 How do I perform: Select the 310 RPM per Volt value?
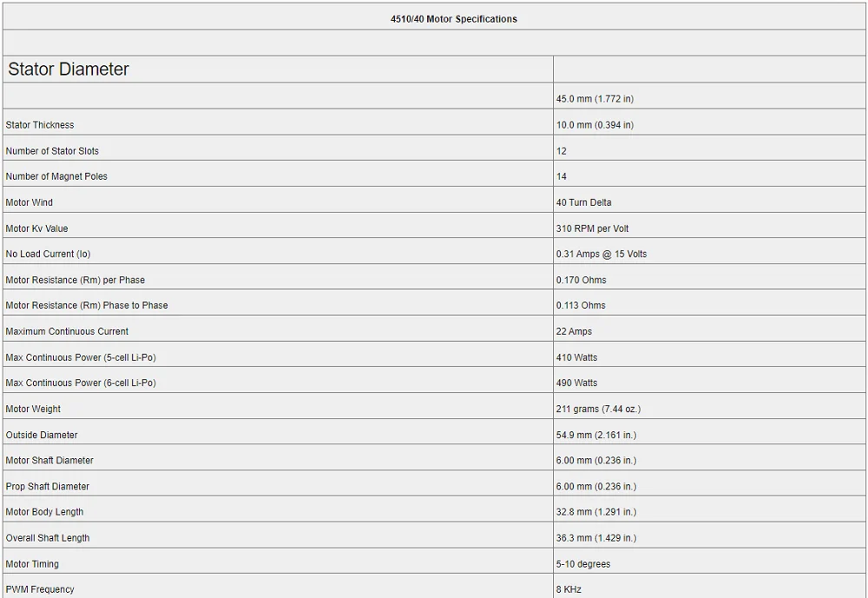click(592, 228)
